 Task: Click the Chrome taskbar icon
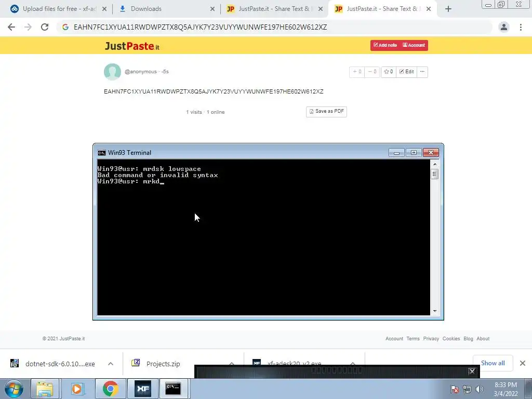click(110, 389)
